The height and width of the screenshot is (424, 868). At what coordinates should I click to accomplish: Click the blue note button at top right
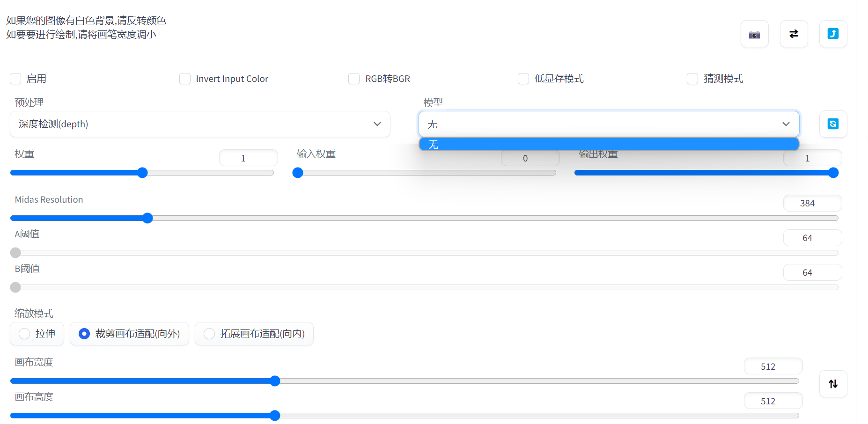pyautogui.click(x=833, y=34)
